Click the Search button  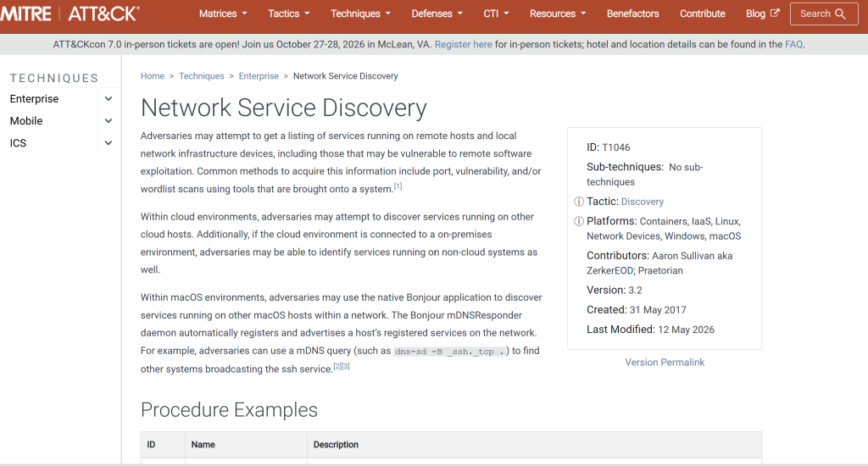824,14
